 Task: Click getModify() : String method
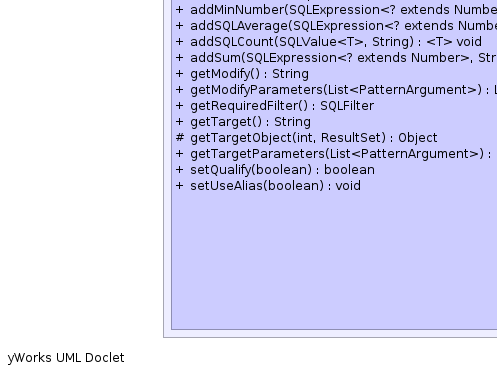(242, 74)
